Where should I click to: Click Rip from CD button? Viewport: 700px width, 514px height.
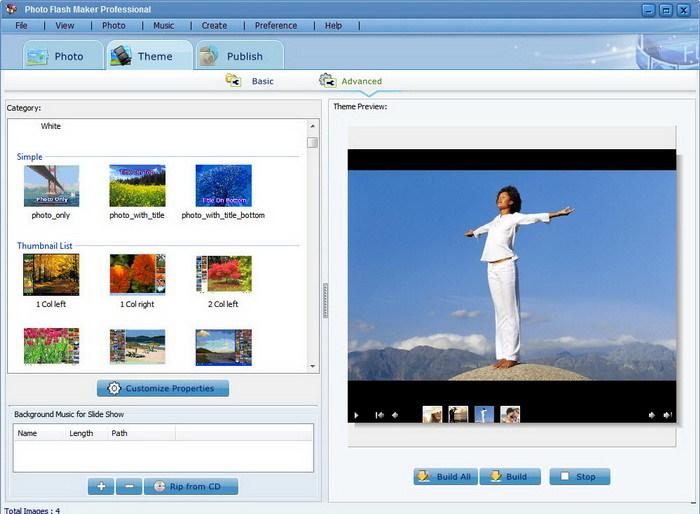(191, 487)
